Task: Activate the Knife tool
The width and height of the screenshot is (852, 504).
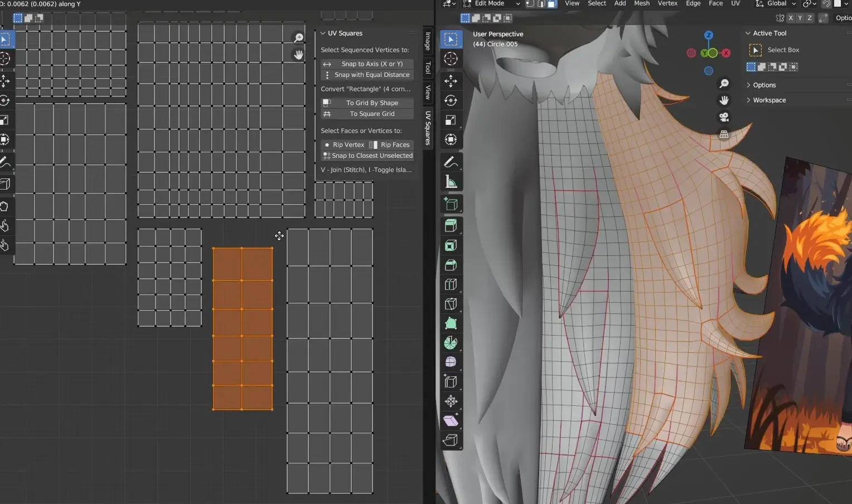Action: [451, 304]
